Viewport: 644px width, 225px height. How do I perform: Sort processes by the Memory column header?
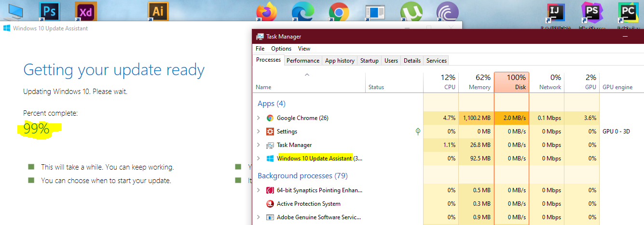(476, 82)
